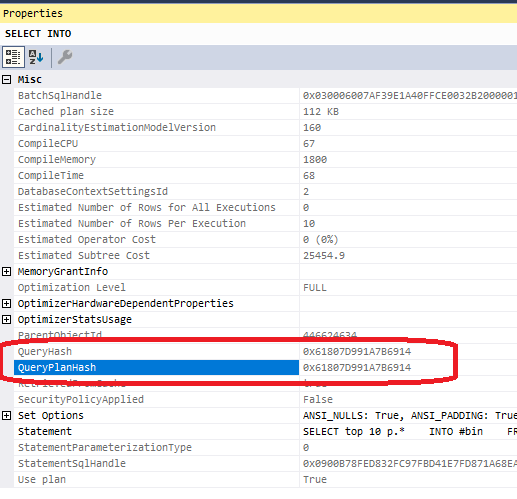Switch to Categorized view icon
The width and height of the screenshot is (517, 499).
coord(13,57)
